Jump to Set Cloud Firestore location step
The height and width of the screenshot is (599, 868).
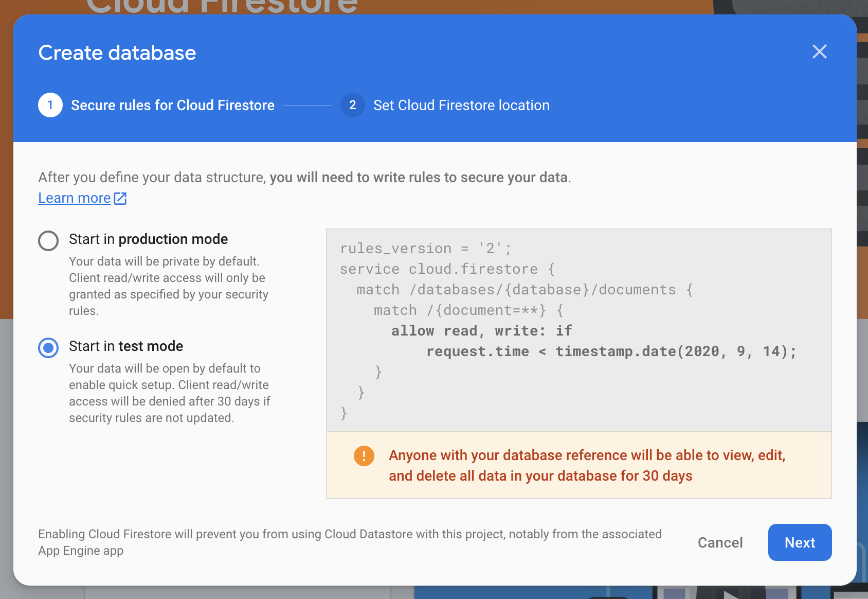(461, 105)
